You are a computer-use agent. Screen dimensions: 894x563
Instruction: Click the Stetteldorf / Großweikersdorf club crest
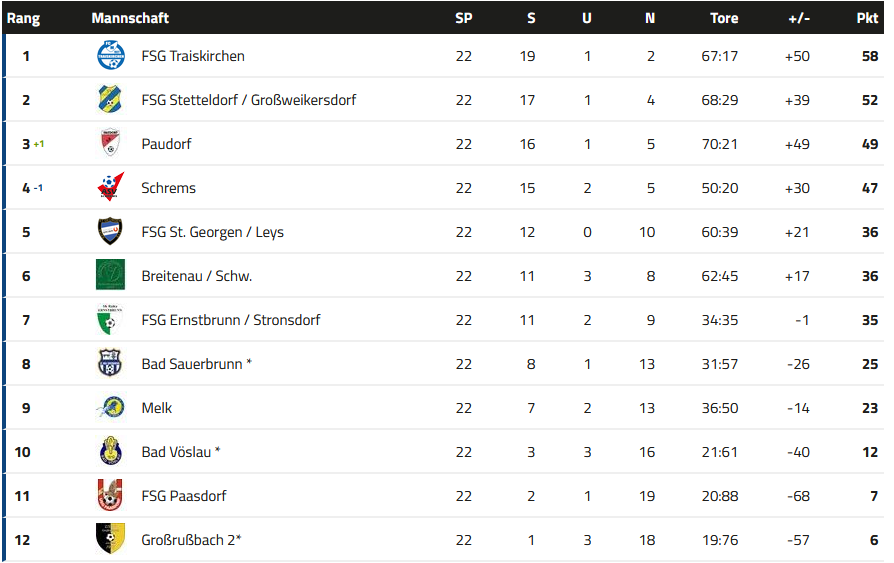pyautogui.click(x=110, y=99)
